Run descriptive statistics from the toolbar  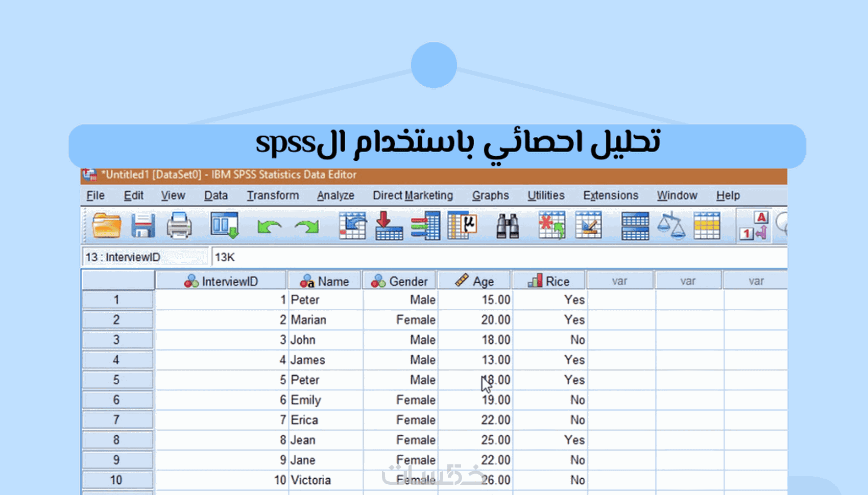point(463,226)
